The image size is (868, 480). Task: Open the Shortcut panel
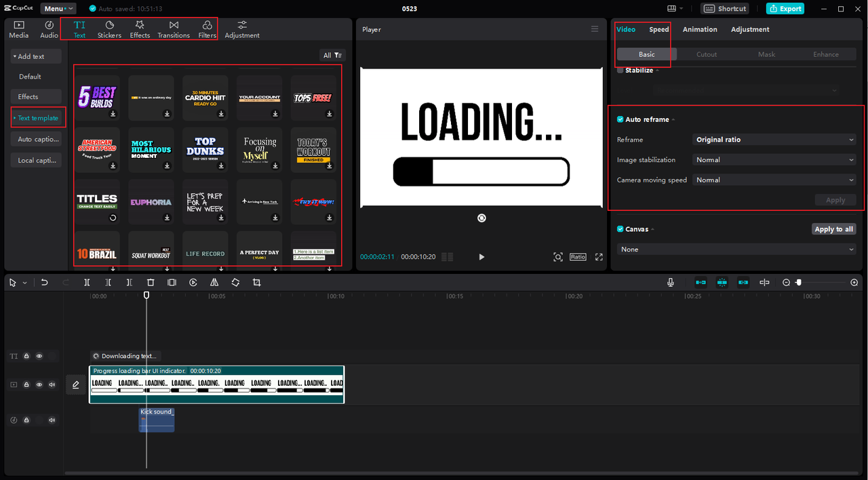pyautogui.click(x=725, y=9)
